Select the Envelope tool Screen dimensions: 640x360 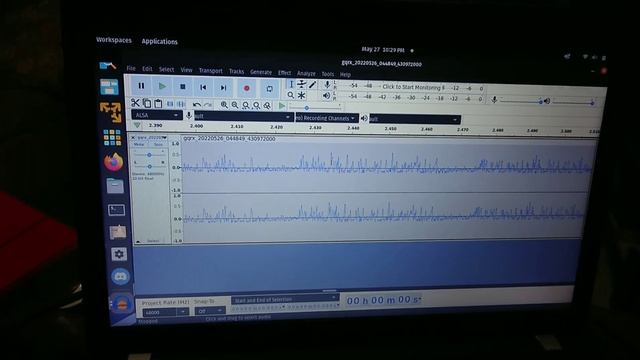point(301,84)
